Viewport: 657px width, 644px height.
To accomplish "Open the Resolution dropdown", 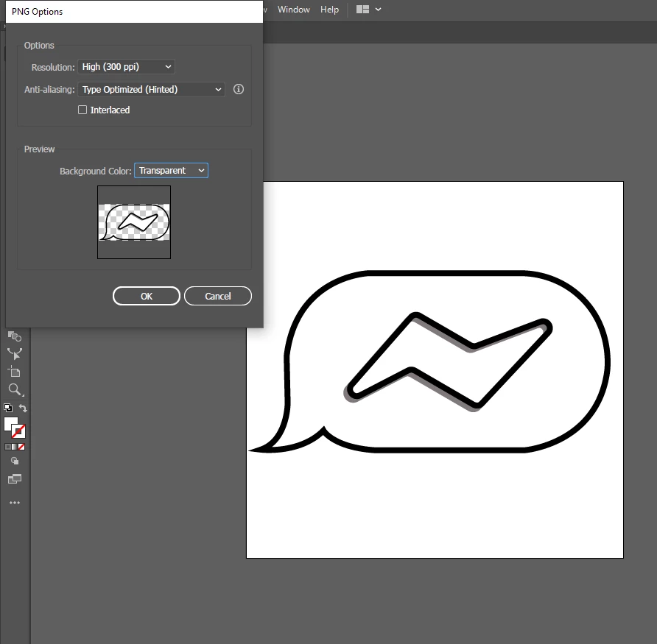I will 126,67.
